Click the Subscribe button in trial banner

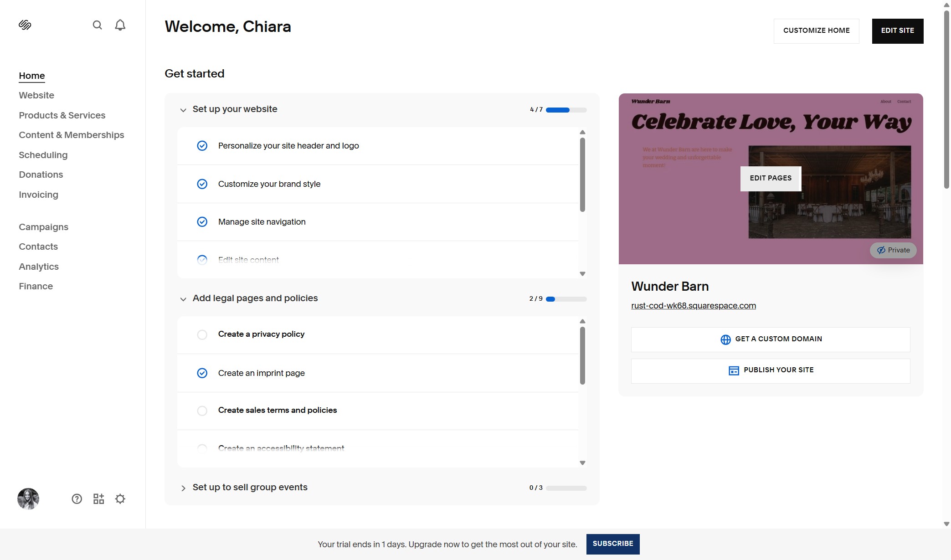(x=612, y=544)
